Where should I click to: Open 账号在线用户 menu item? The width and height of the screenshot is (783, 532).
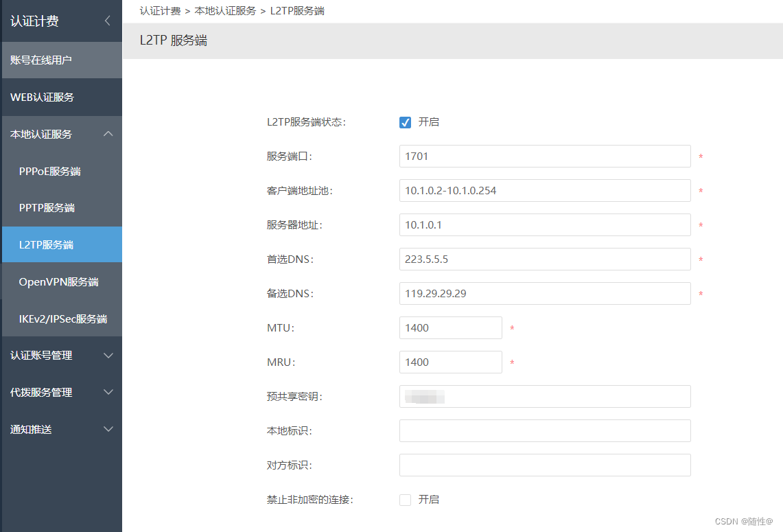[x=62, y=60]
